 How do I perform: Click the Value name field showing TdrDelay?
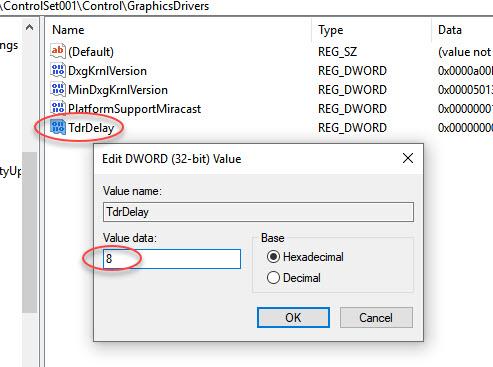pyautogui.click(x=258, y=212)
